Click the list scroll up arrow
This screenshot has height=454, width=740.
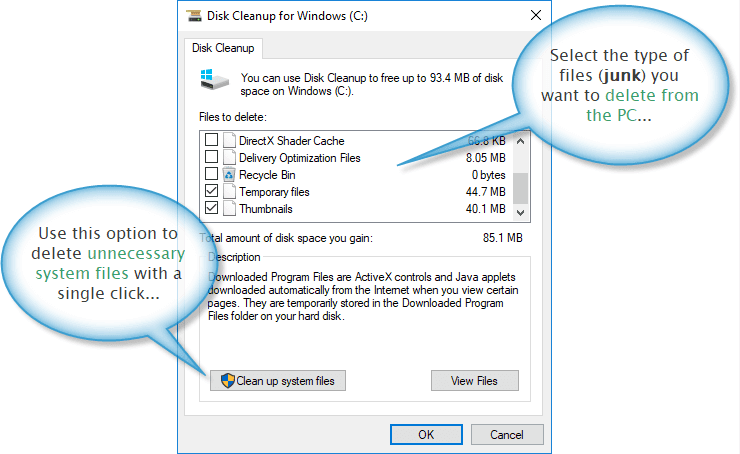pyautogui.click(x=521, y=141)
